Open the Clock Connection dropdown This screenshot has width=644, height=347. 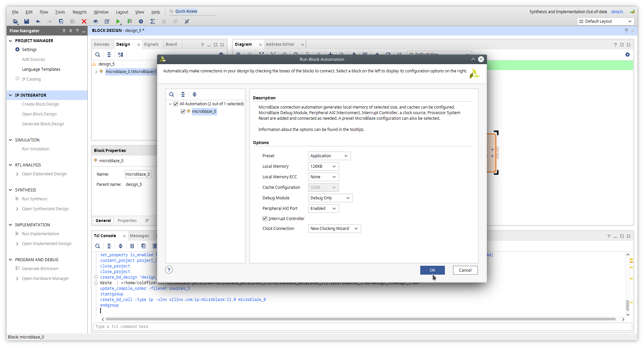(334, 229)
